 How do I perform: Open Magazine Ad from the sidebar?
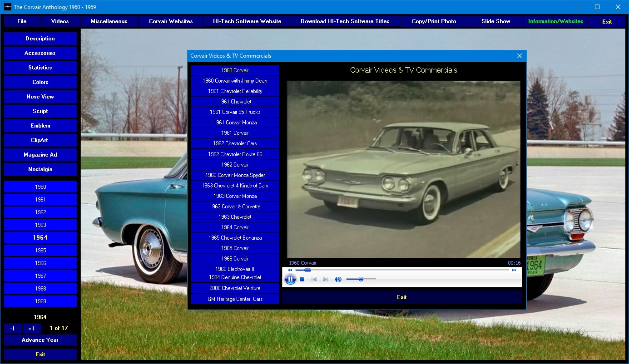[40, 155]
